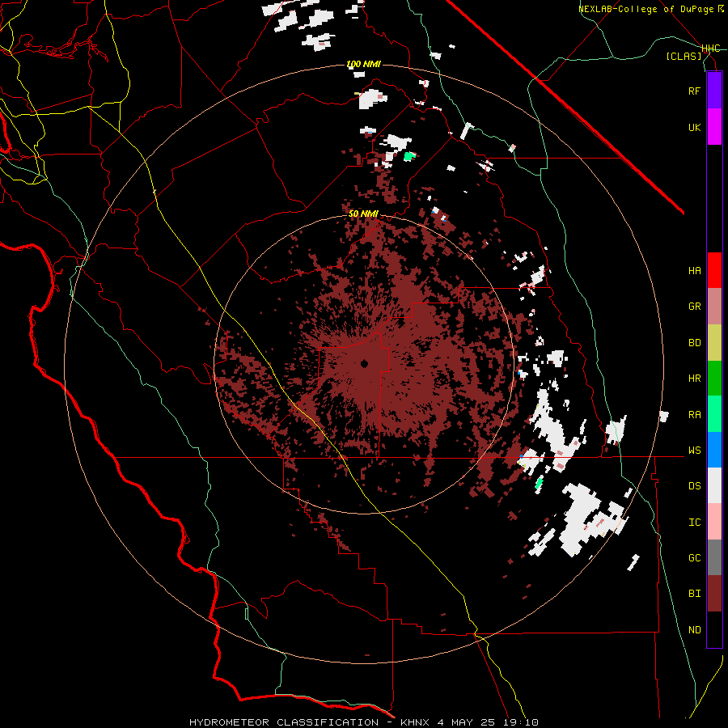Select the IC light-pink legend swatch

tap(714, 522)
